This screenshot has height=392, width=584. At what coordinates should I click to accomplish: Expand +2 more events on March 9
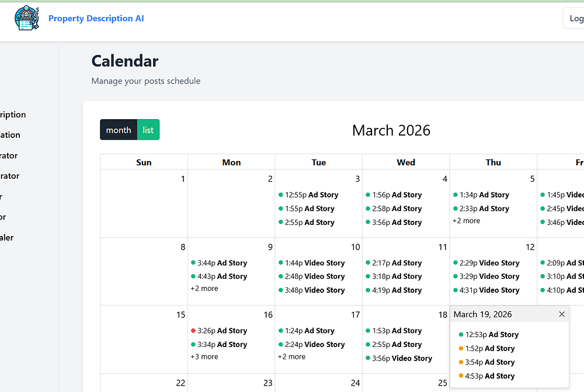pyautogui.click(x=204, y=289)
